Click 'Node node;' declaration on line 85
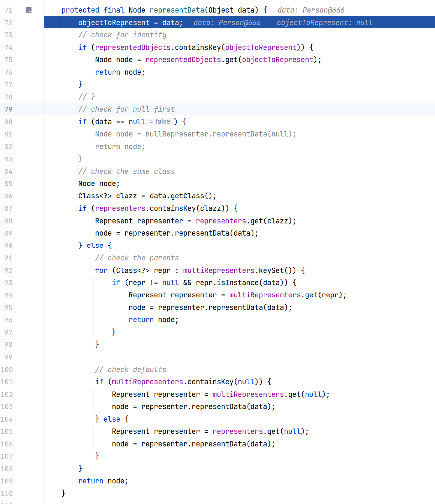The height and width of the screenshot is (504, 435). tap(99, 184)
